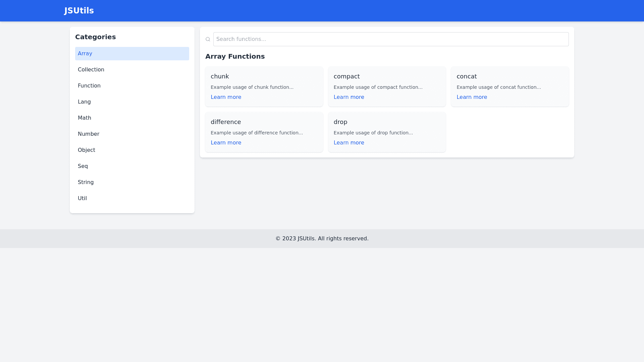Switch to the String category

(132, 182)
